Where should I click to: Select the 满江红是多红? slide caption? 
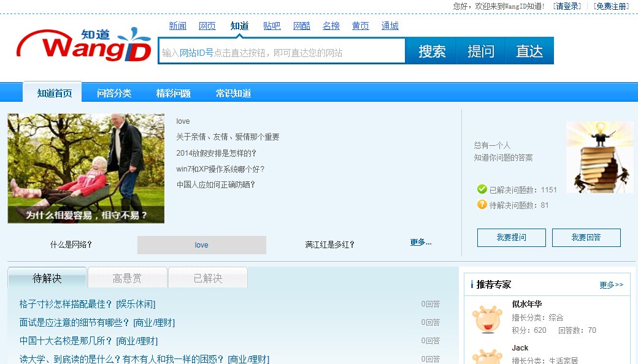(x=329, y=245)
